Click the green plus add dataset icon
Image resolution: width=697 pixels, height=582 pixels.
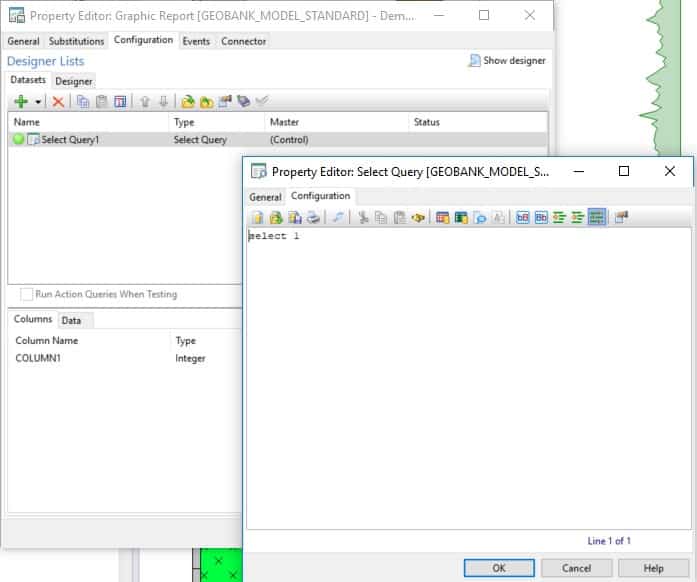[x=20, y=102]
